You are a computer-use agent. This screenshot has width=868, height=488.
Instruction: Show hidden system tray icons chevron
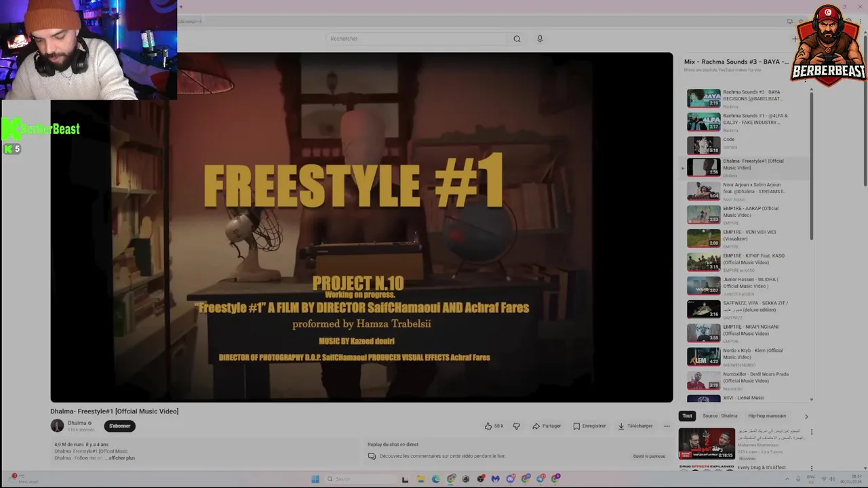click(787, 479)
